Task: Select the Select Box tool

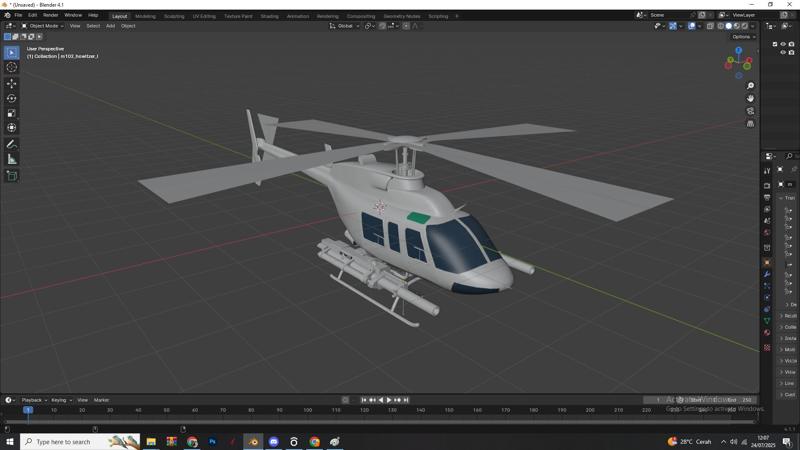Action: tap(11, 53)
